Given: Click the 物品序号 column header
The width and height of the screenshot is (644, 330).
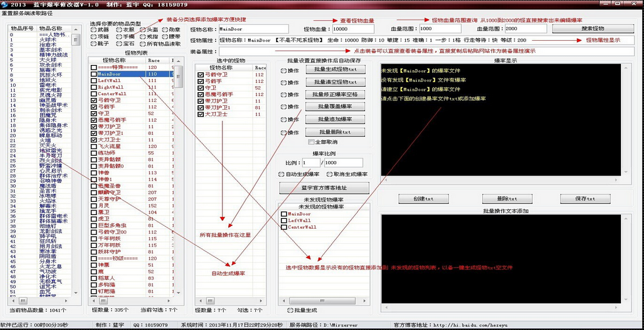Looking at the screenshot, I should [x=21, y=28].
